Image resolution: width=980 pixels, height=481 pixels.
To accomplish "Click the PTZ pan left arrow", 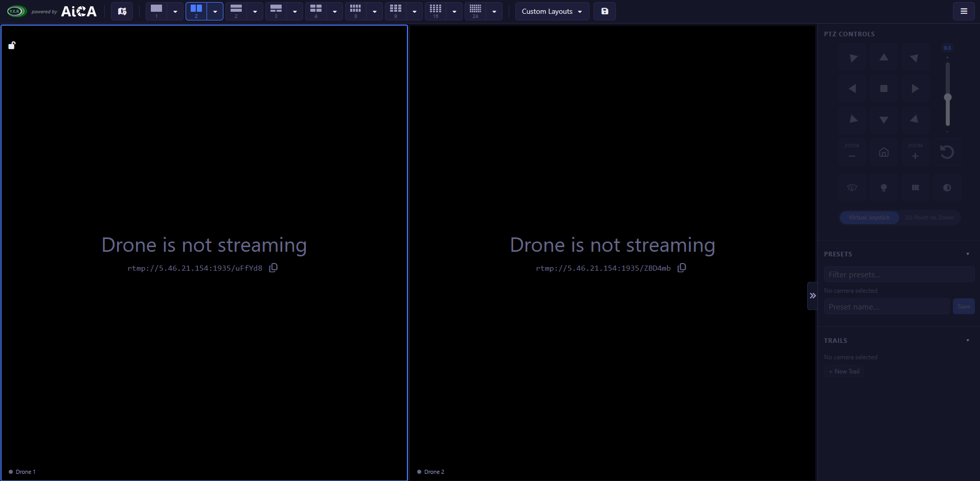I will tap(852, 89).
